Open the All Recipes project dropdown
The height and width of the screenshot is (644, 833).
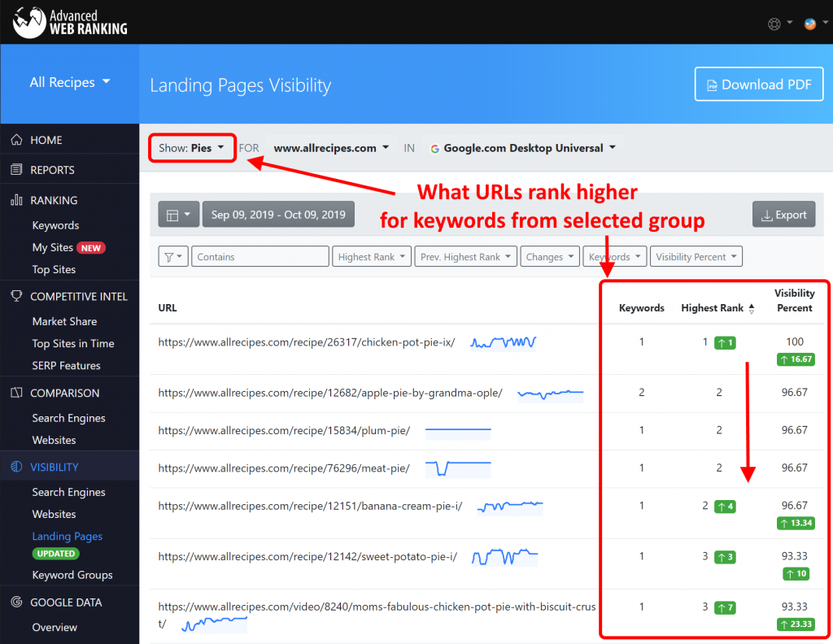70,82
